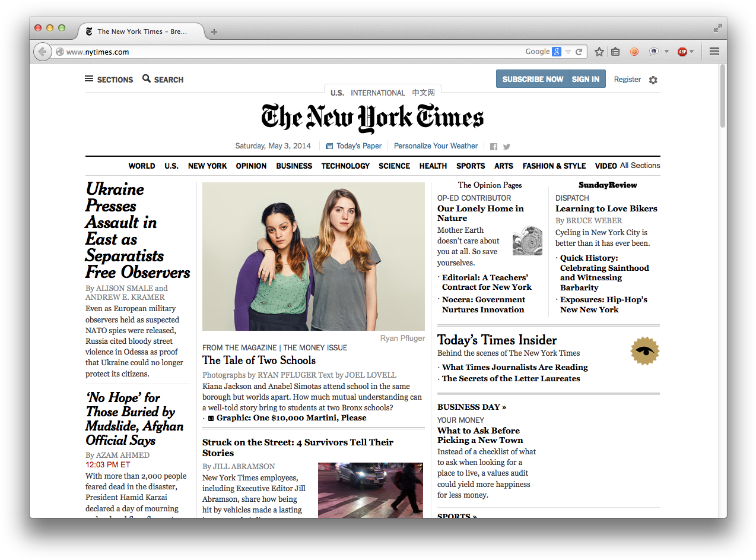Open the NYT Twitter bird icon
Viewport: 756px width, 560px height.
click(507, 146)
